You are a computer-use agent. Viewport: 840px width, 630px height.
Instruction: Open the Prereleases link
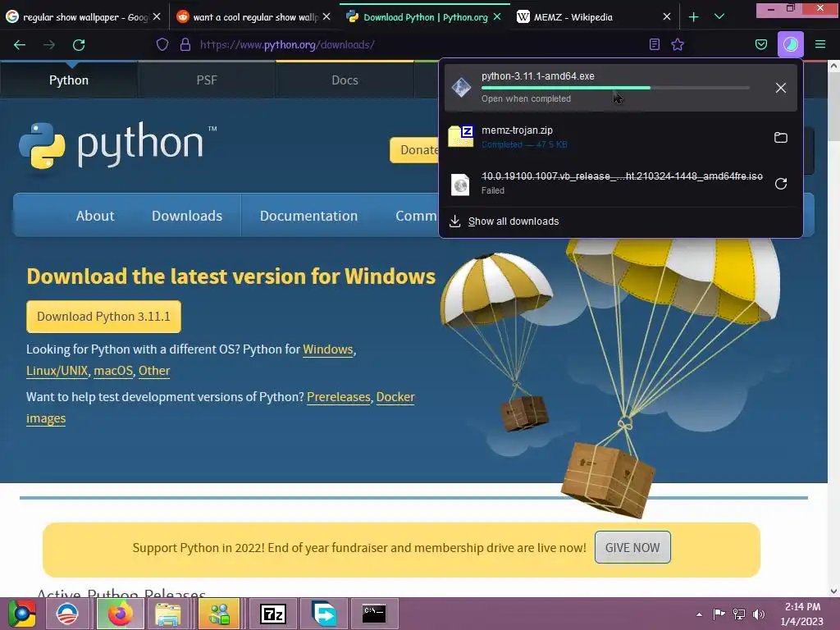pos(339,397)
